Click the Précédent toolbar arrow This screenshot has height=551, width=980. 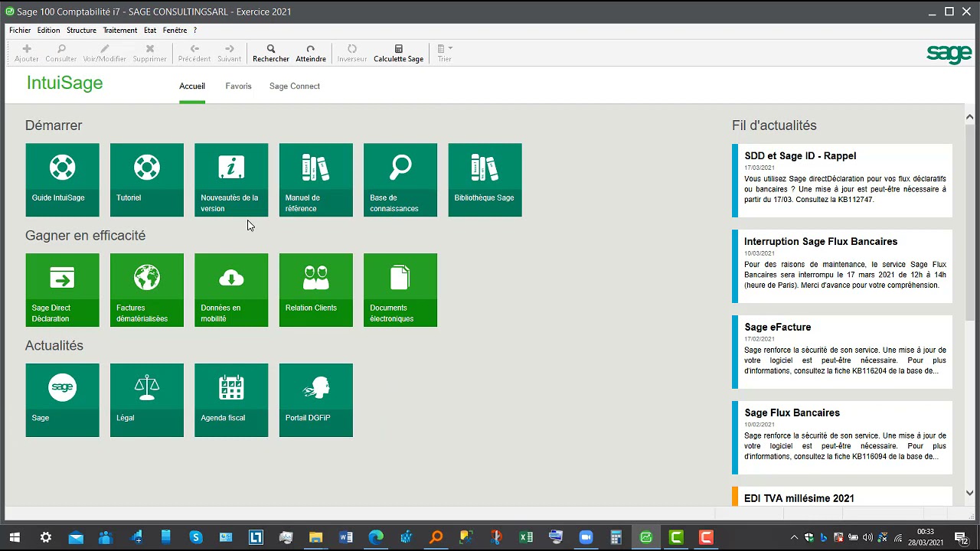coord(194,53)
